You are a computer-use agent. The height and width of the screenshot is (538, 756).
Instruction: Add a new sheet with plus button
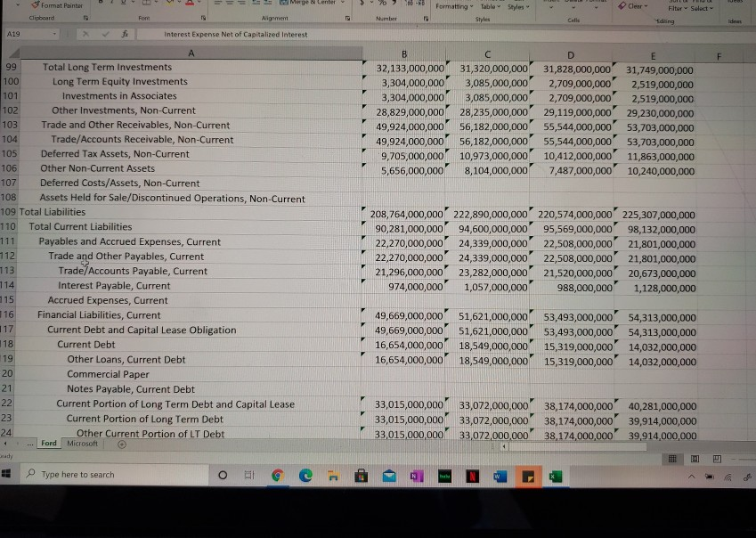(122, 444)
